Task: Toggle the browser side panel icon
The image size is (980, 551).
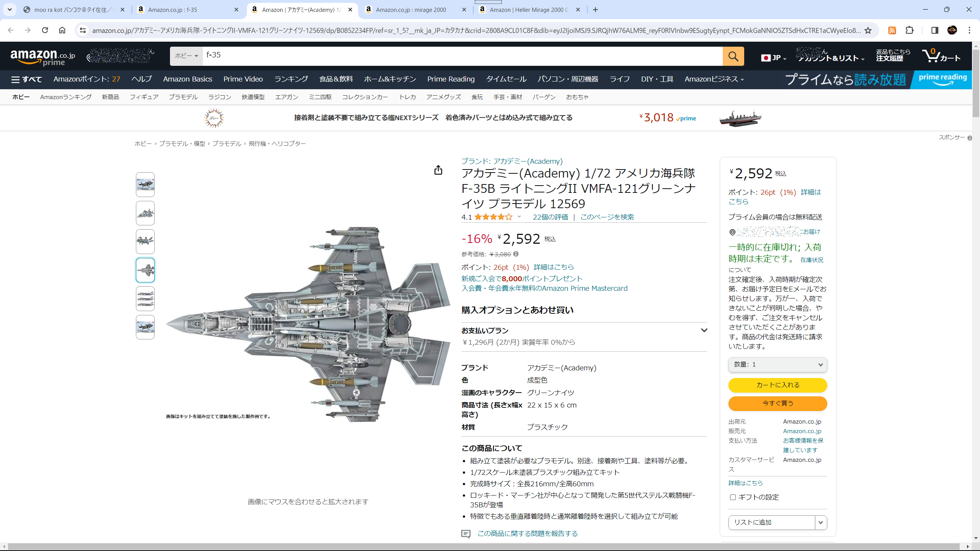Action: click(x=934, y=30)
